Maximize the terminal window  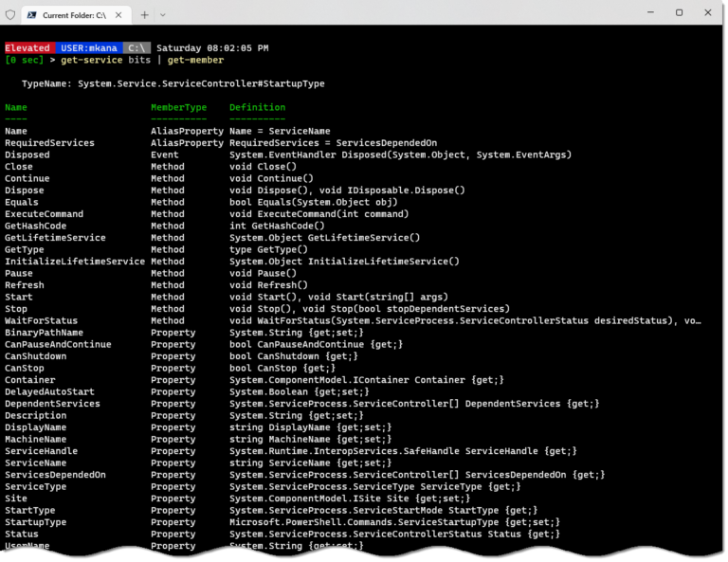(679, 13)
